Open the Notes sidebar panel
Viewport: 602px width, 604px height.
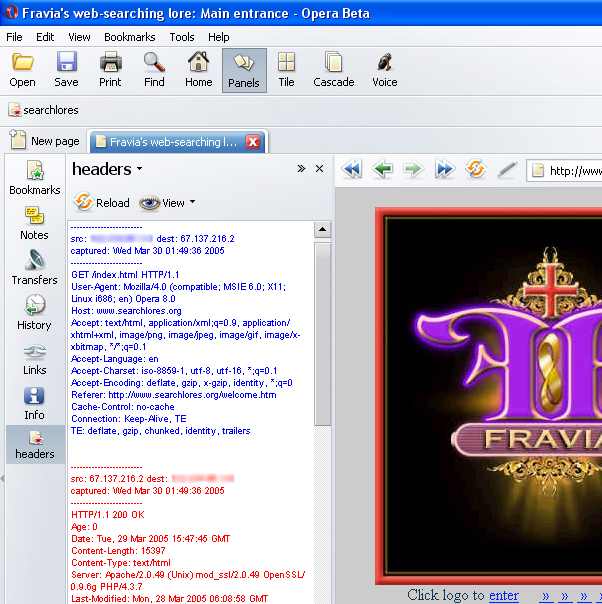(x=34, y=223)
